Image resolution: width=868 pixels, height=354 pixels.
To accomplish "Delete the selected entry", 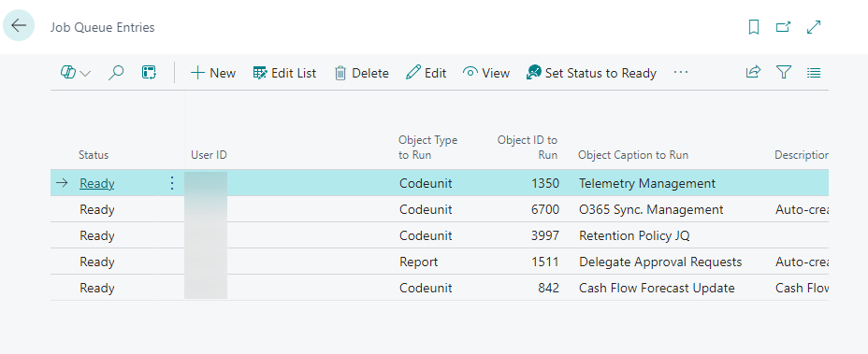I will coord(361,73).
